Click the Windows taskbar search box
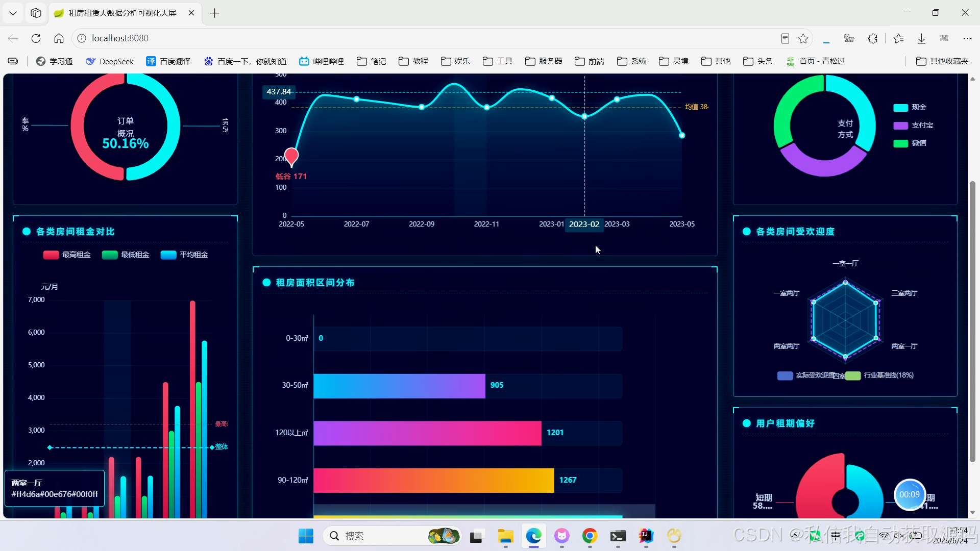980x551 pixels. tap(392, 536)
